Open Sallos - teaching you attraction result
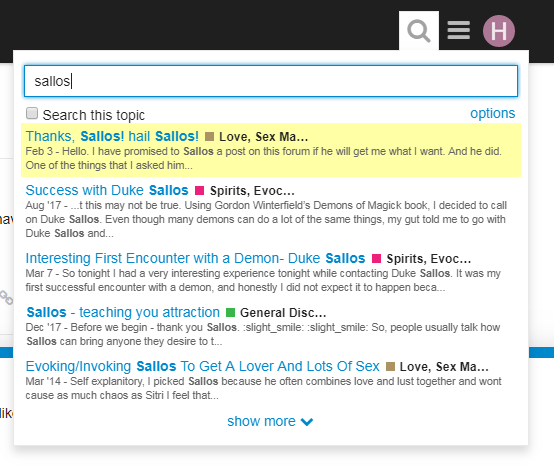The height and width of the screenshot is (475, 554). point(123,312)
